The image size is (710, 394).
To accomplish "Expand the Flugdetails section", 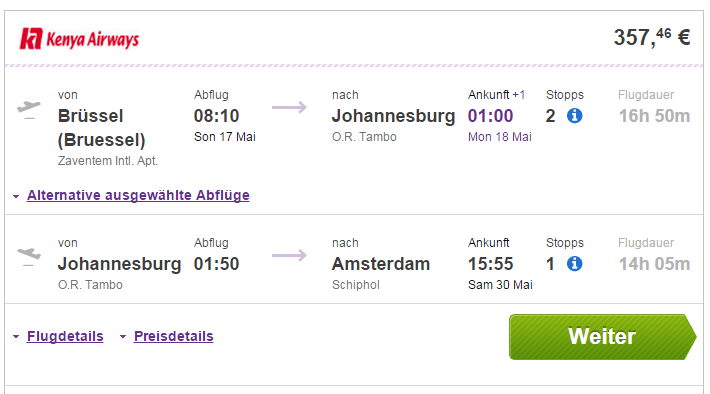I will click(65, 336).
